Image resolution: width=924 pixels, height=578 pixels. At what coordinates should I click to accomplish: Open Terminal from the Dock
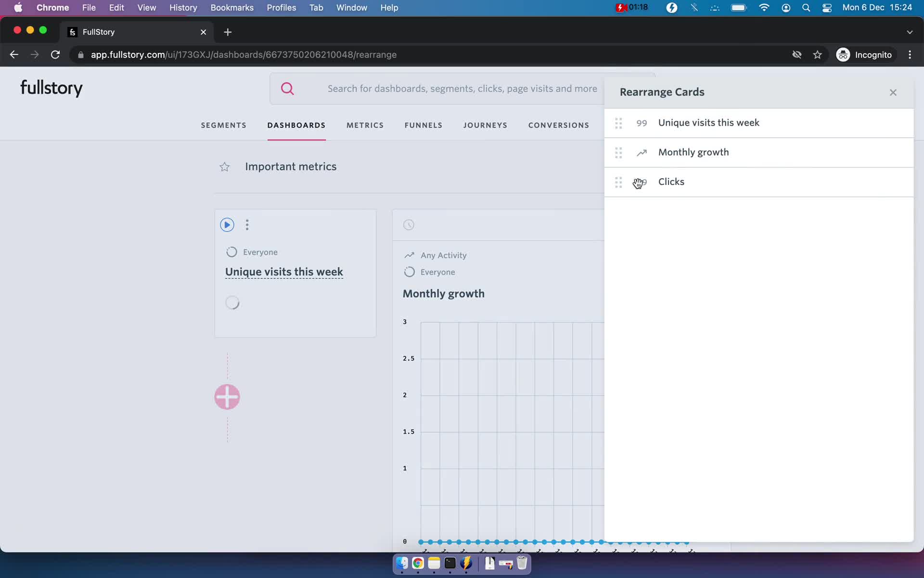point(450,563)
